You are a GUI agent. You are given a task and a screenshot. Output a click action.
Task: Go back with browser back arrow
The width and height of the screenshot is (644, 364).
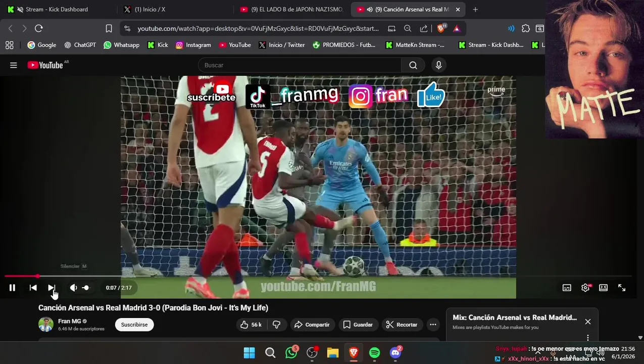(11, 28)
